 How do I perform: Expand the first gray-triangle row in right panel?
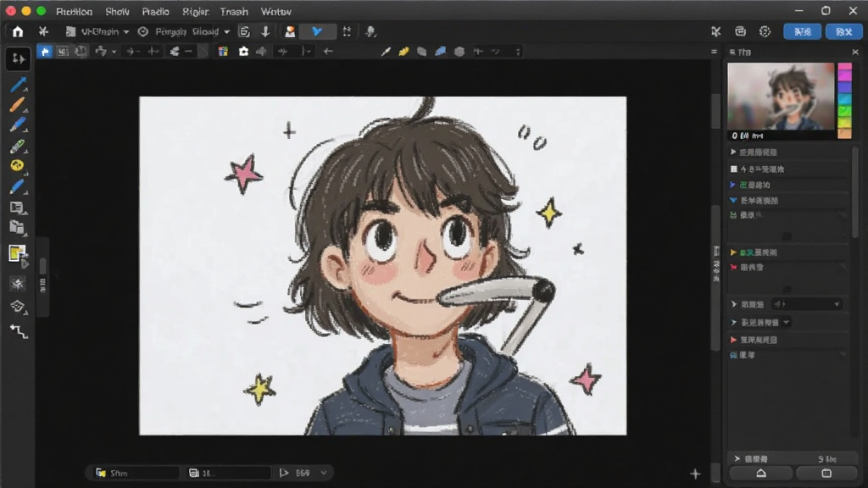click(733, 152)
